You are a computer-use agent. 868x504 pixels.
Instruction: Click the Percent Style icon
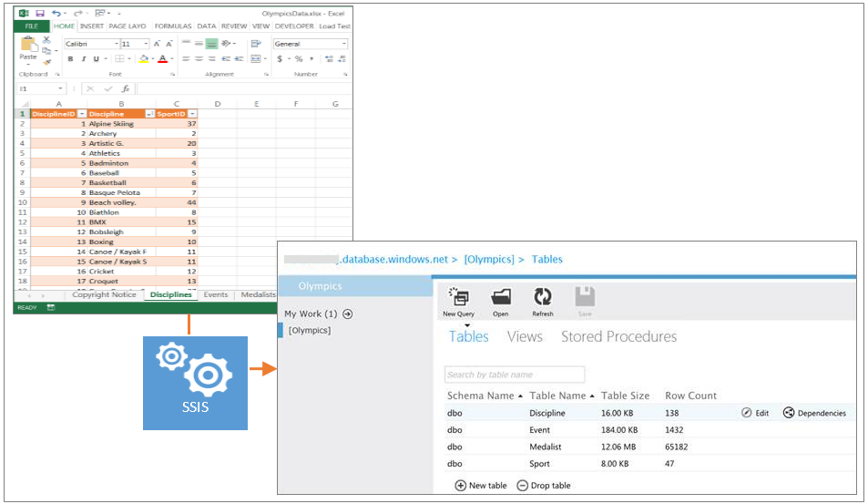[x=299, y=58]
